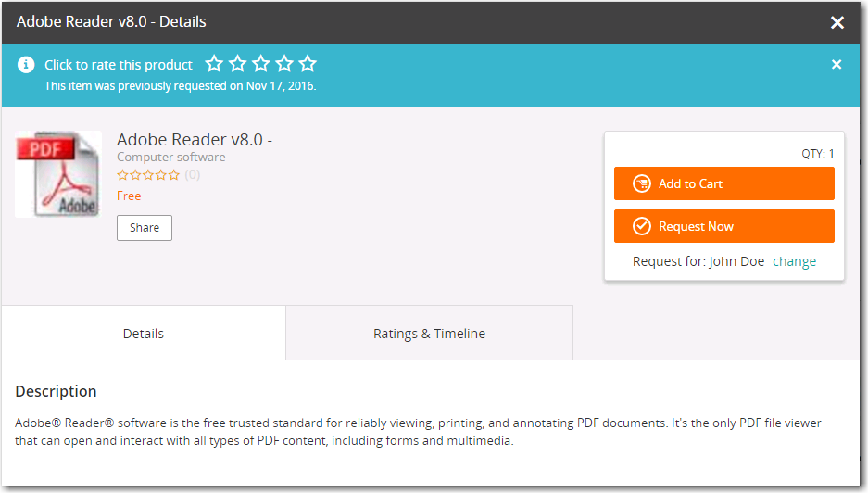Rate the product one star in banner
Screen dimensions: 868x493
tap(214, 64)
